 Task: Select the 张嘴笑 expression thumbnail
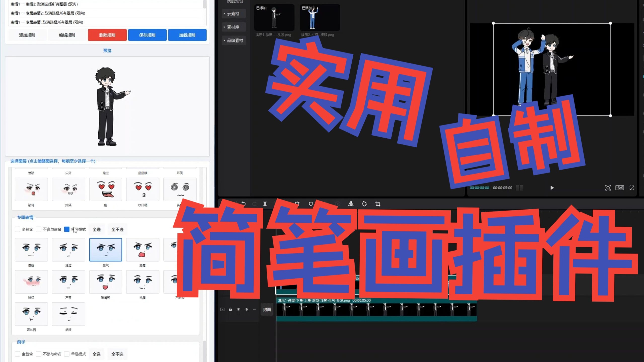105,282
